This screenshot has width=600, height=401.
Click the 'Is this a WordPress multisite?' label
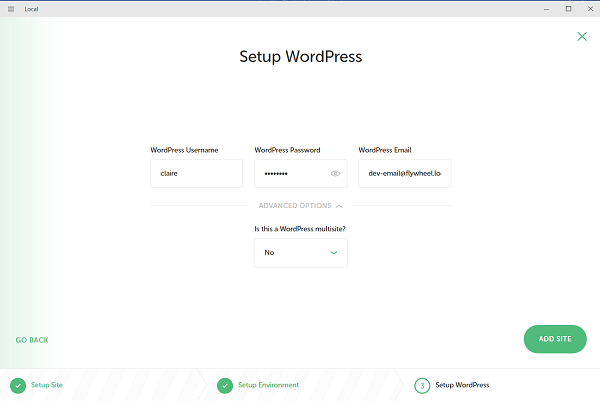300,229
